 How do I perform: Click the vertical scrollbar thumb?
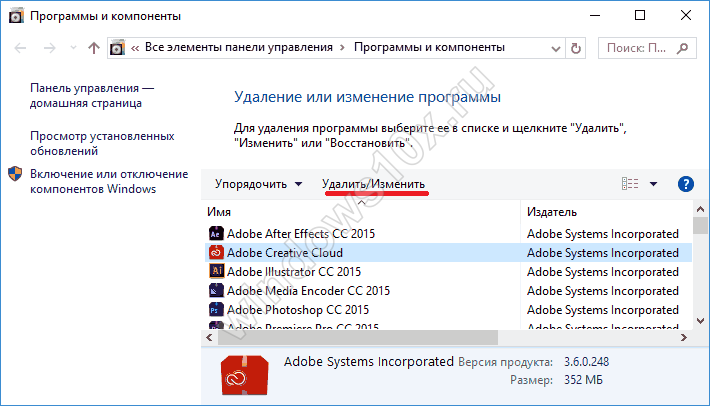(x=700, y=225)
